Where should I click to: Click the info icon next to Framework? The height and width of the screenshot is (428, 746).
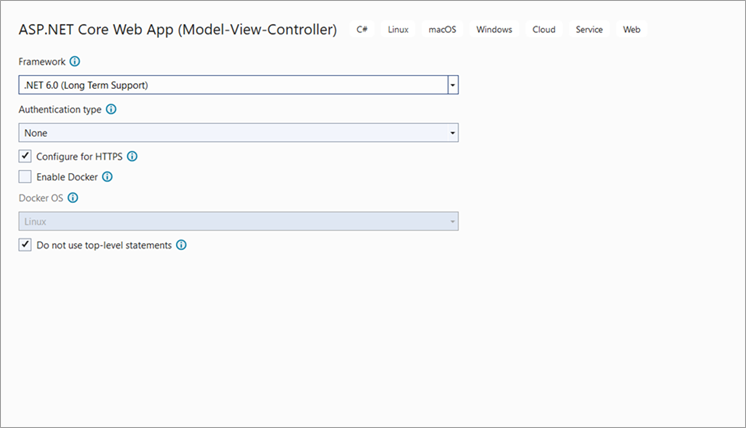click(x=75, y=62)
